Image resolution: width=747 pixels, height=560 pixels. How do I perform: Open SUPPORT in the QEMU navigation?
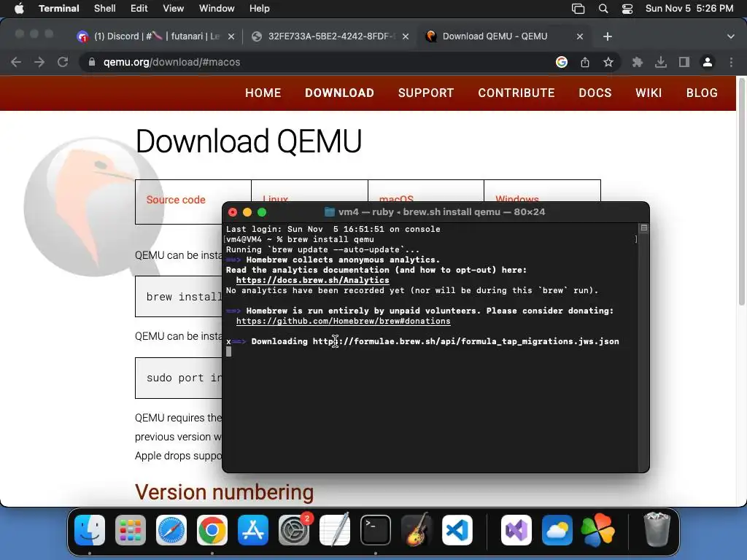click(426, 93)
